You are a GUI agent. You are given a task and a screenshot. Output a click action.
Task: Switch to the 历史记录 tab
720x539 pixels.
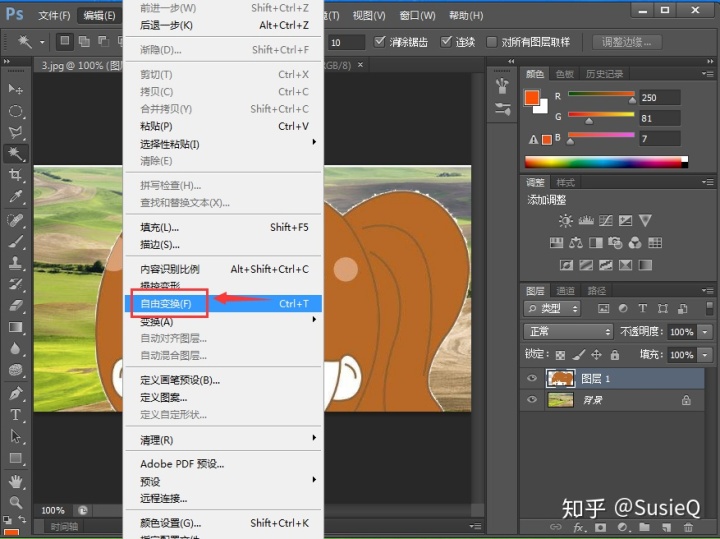coord(604,74)
